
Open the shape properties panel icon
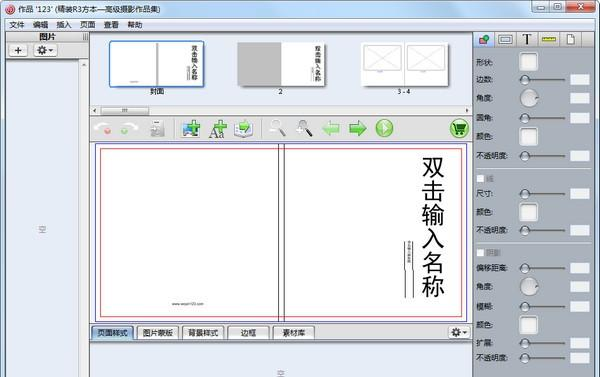point(484,39)
